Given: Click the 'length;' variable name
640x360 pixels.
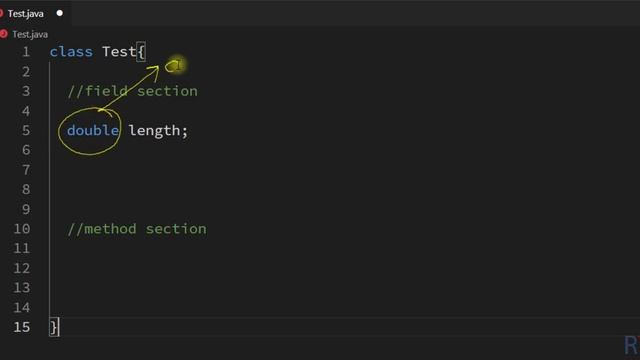Looking at the screenshot, I should [158, 131].
